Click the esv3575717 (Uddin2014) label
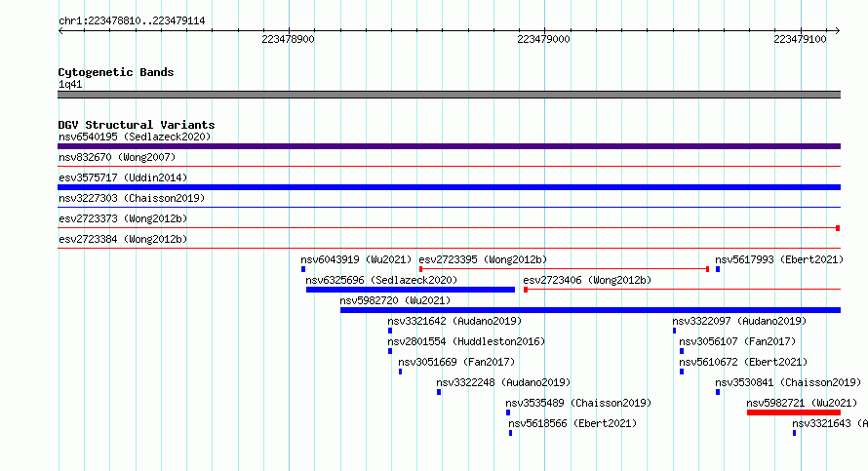This screenshot has width=868, height=471. 123,177
